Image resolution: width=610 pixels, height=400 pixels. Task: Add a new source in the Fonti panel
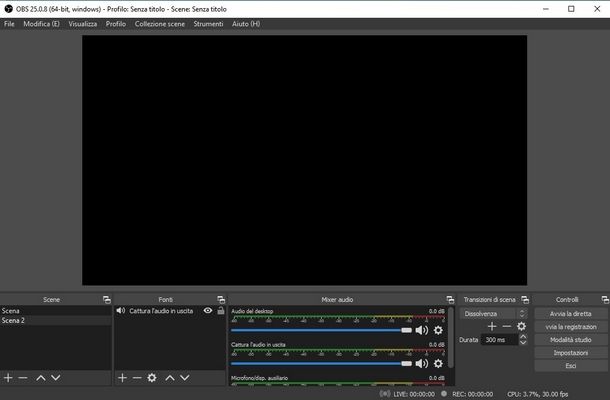point(122,378)
